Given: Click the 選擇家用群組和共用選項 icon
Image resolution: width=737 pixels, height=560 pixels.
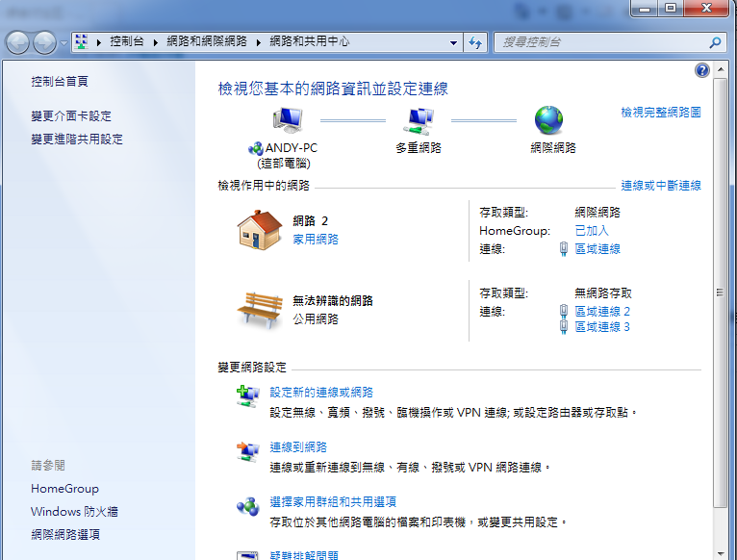Looking at the screenshot, I should pyautogui.click(x=248, y=504).
